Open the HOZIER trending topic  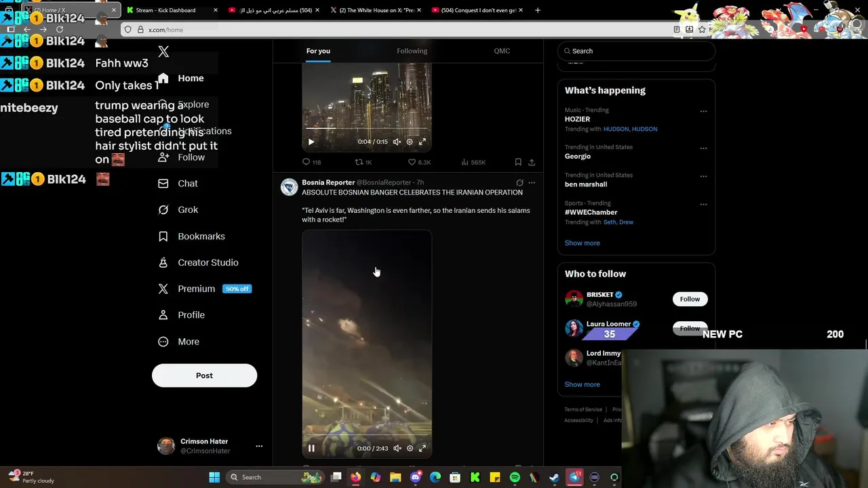(577, 119)
